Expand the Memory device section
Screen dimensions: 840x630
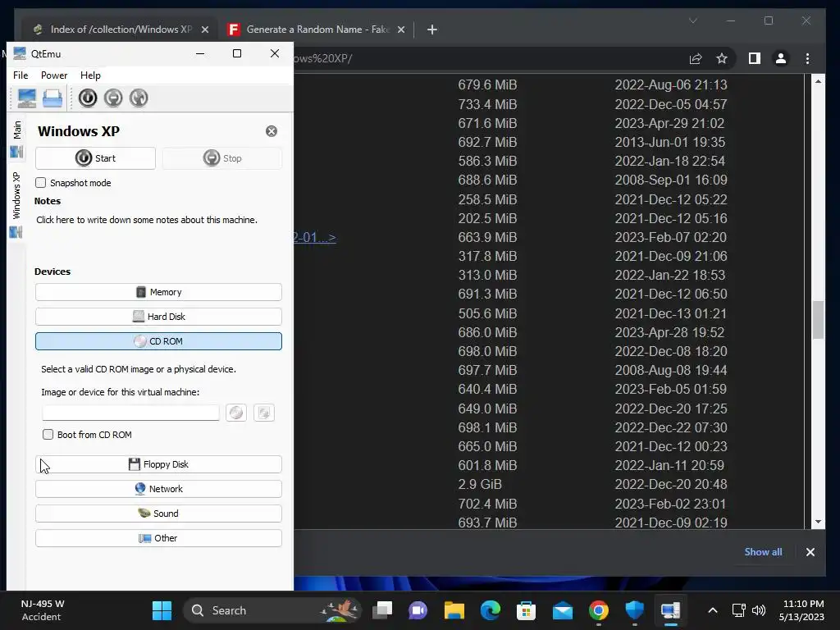[x=158, y=292]
